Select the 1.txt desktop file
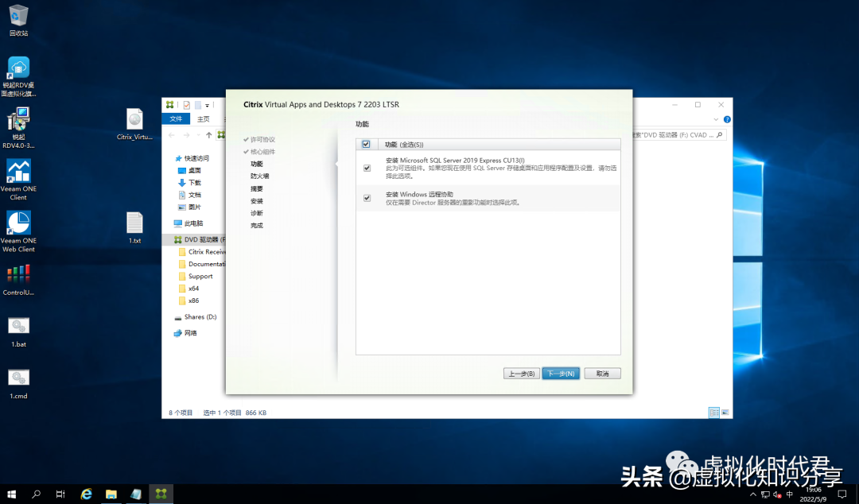This screenshot has height=504, width=859. pos(134,227)
